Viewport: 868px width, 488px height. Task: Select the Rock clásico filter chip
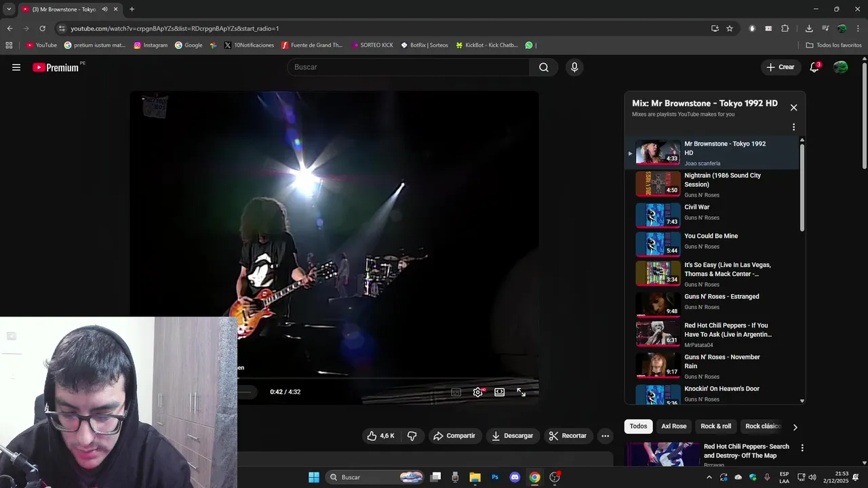pyautogui.click(x=763, y=426)
